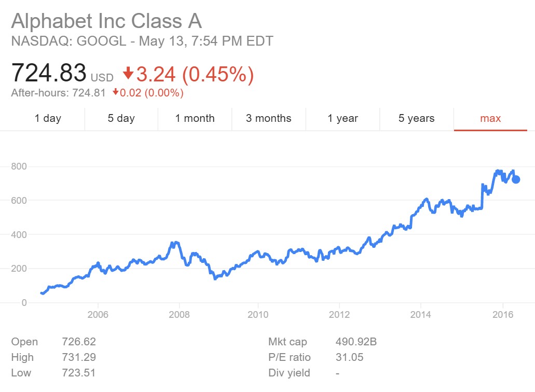Switch to the 5 day tab
This screenshot has width=535, height=392.
[x=121, y=118]
